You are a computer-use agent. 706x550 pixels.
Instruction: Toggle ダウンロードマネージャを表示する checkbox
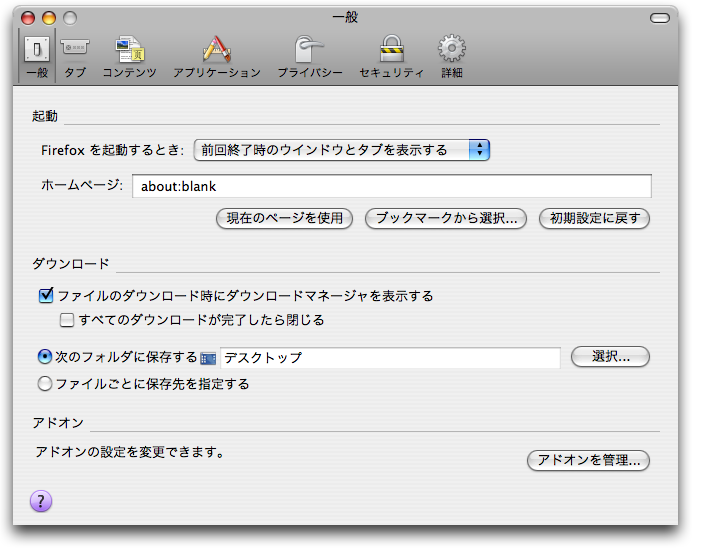(45, 296)
